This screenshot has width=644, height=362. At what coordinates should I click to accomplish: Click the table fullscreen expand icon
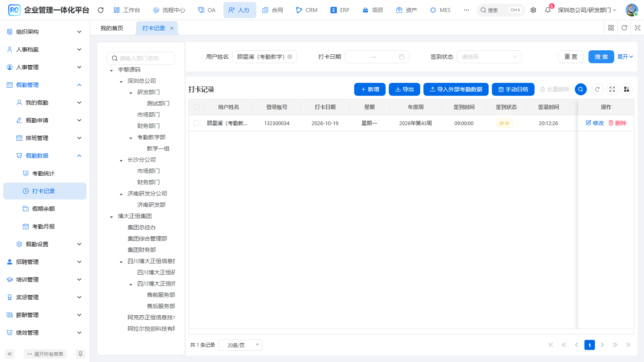(612, 89)
